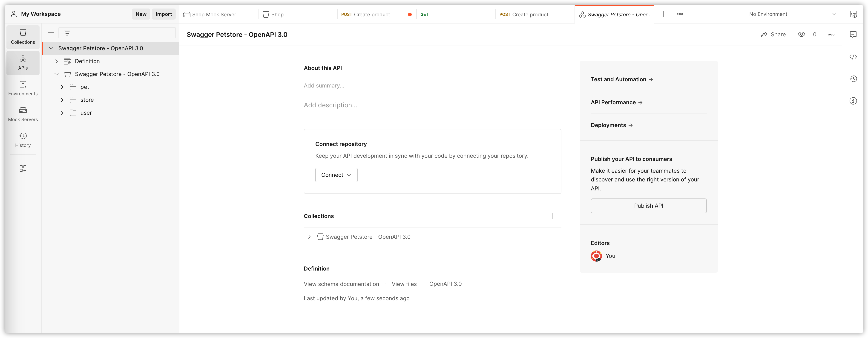This screenshot has height=338, width=868.
Task: Expand the store collection folder
Action: (63, 100)
